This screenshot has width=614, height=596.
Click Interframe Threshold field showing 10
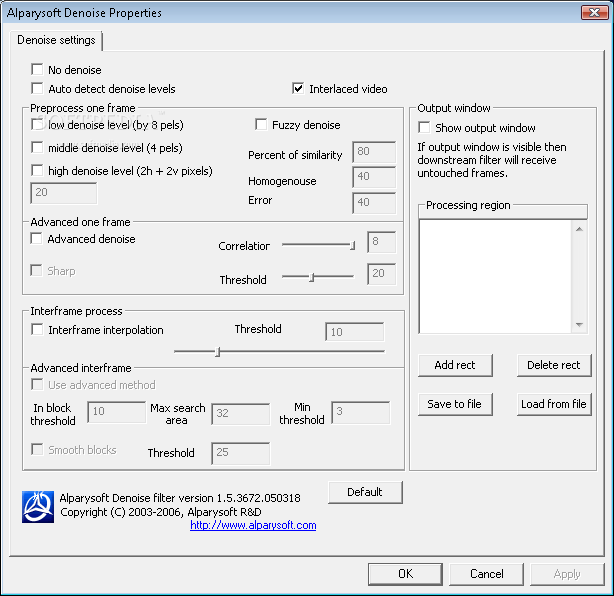[x=355, y=332]
